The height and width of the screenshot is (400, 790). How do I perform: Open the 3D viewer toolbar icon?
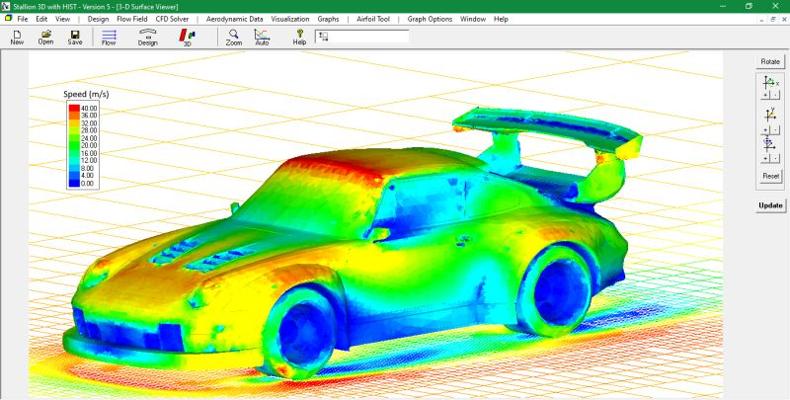187,37
